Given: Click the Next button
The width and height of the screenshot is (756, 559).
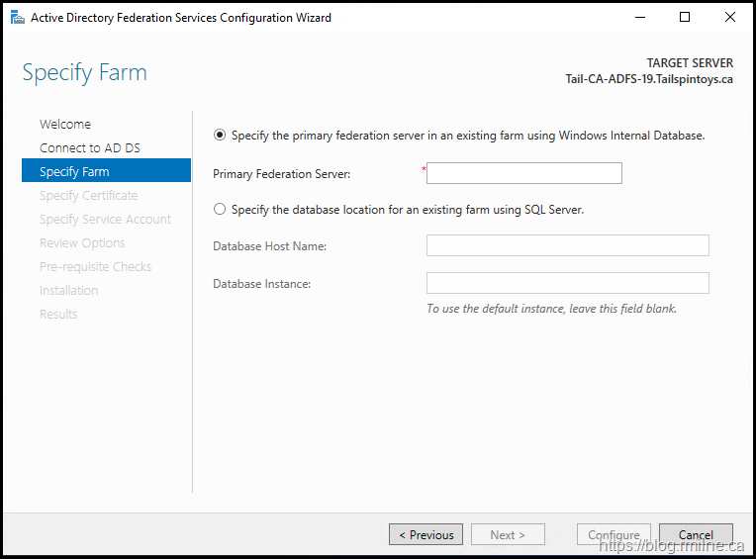Looking at the screenshot, I should (507, 535).
